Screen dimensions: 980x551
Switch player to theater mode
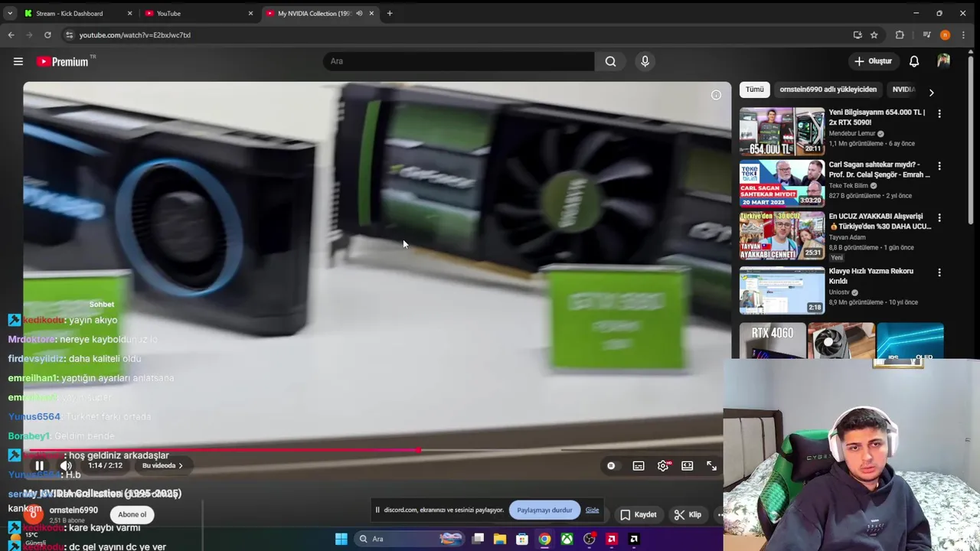click(688, 465)
